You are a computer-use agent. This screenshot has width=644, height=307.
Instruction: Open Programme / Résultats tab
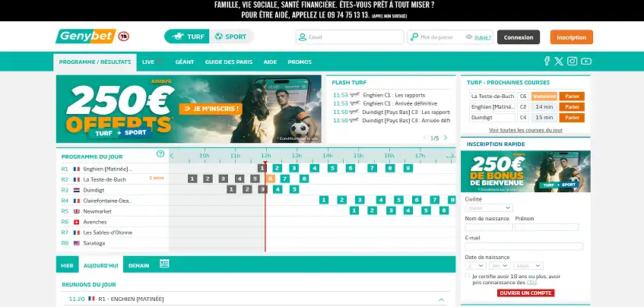click(95, 62)
